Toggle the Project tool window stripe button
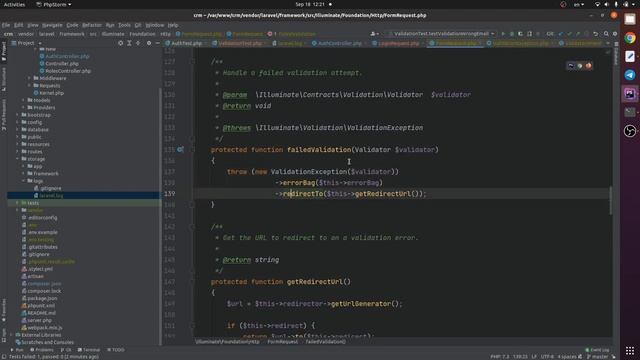The height and width of the screenshot is (360, 640). click(x=4, y=51)
